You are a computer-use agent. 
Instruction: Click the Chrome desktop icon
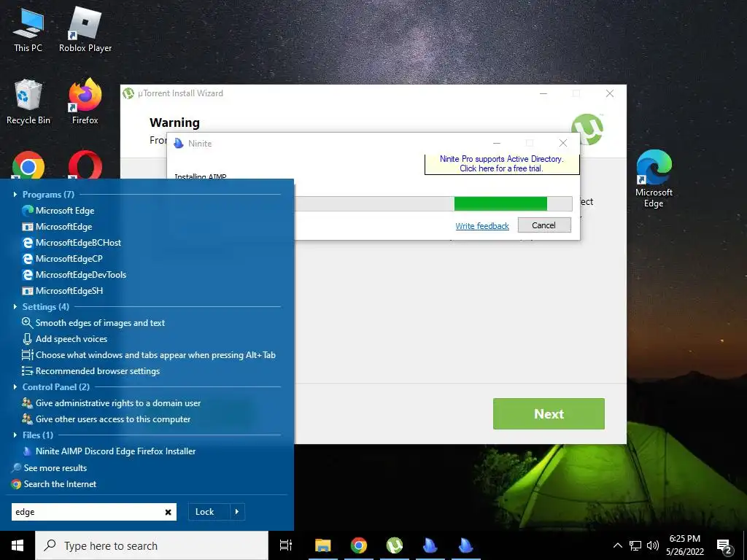point(28,166)
